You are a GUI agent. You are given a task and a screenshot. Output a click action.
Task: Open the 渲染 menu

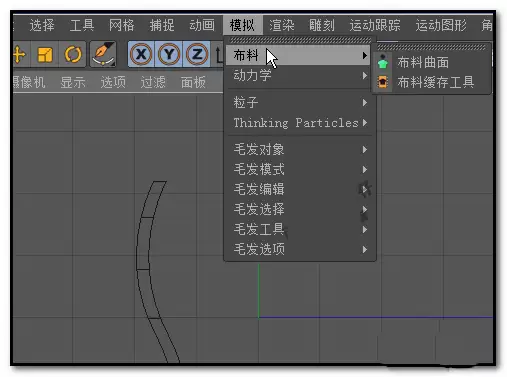(282, 25)
